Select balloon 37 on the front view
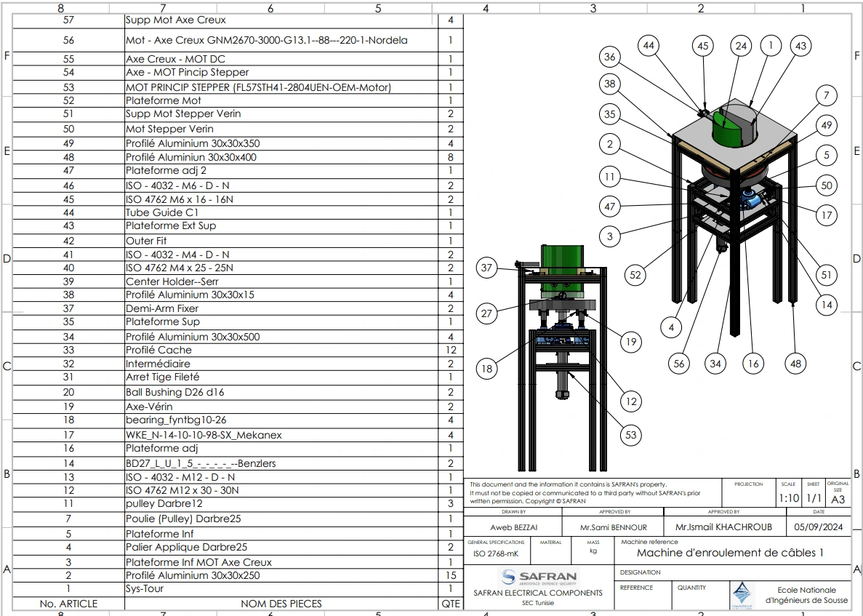The image size is (863, 616). pos(486,268)
